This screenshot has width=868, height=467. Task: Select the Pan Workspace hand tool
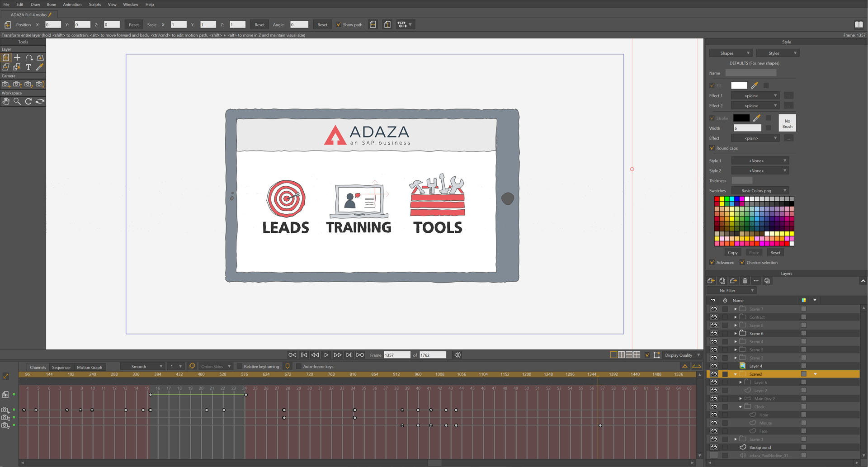pos(6,101)
